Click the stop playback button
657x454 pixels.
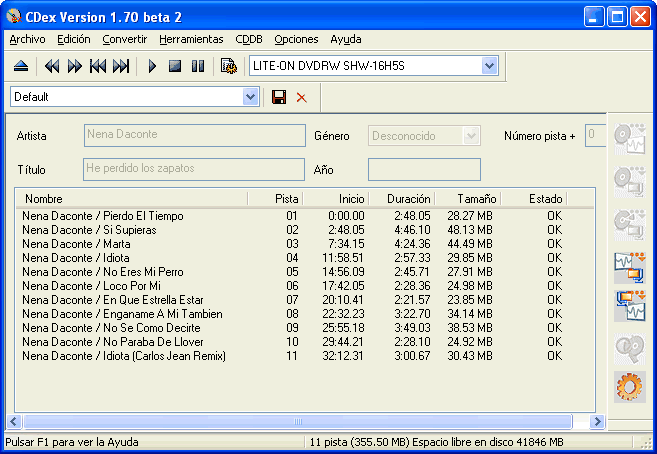(175, 66)
